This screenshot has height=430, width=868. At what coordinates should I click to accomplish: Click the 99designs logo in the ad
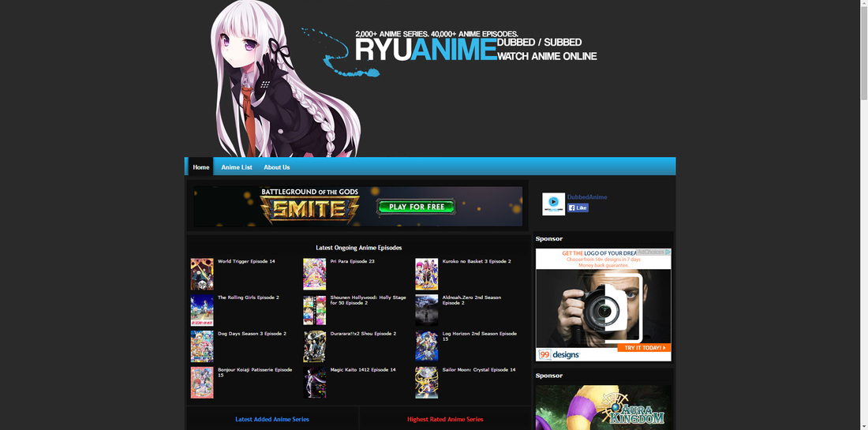(x=558, y=354)
